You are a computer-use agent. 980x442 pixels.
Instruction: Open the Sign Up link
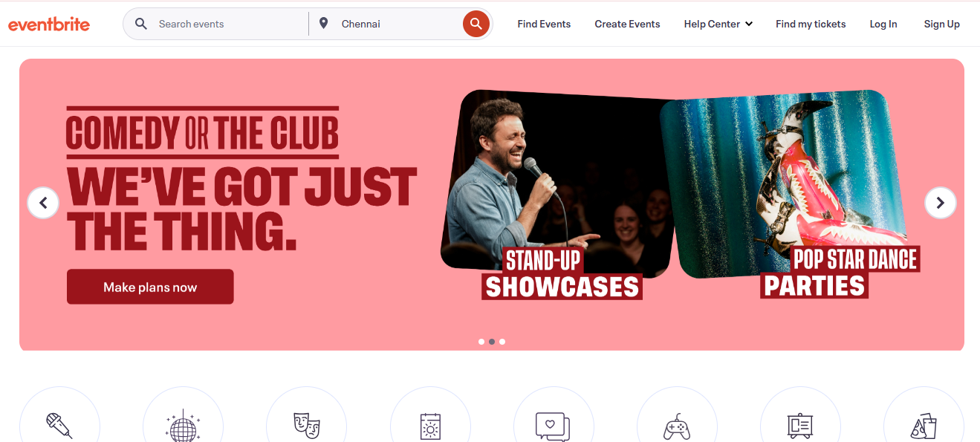click(941, 23)
